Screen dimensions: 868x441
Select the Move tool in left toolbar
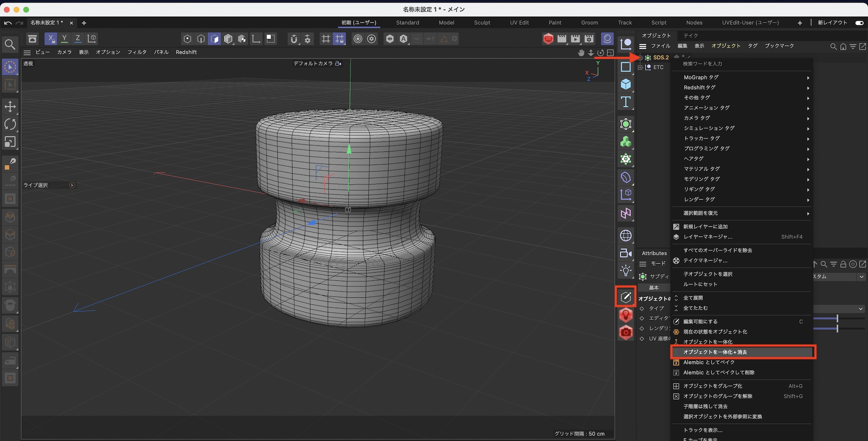click(10, 106)
